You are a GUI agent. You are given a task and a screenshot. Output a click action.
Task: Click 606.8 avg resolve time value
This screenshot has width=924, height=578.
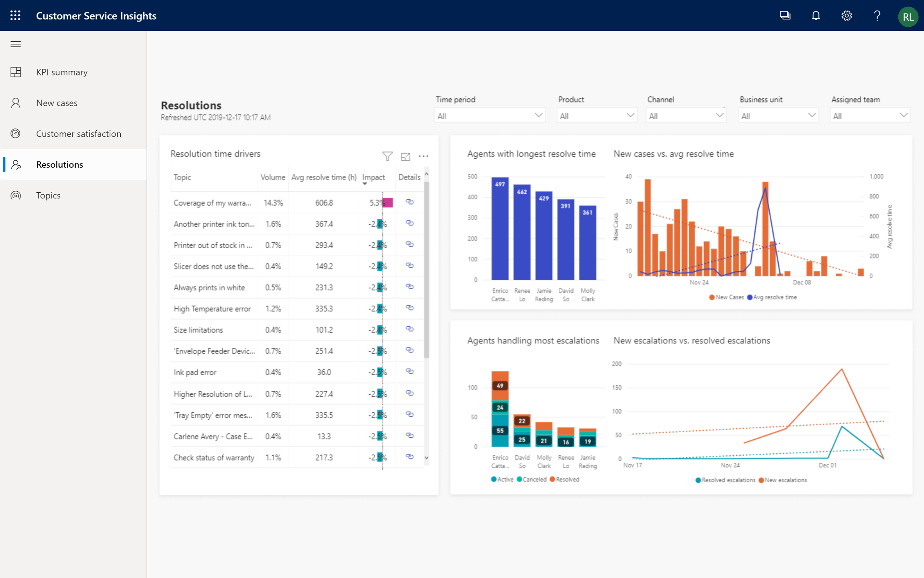point(324,203)
